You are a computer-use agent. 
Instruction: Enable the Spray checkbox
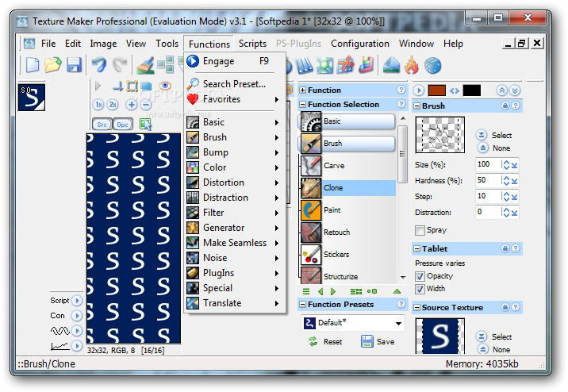tap(420, 230)
